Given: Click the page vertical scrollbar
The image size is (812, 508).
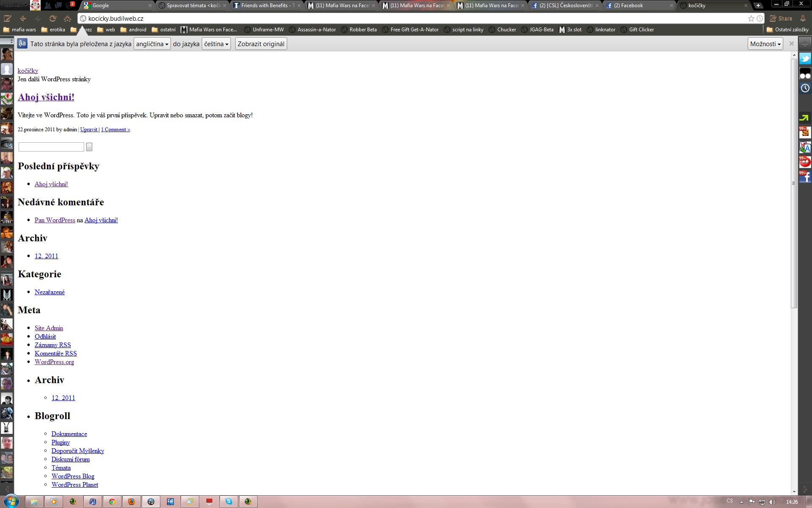Looking at the screenshot, I should (x=794, y=183).
